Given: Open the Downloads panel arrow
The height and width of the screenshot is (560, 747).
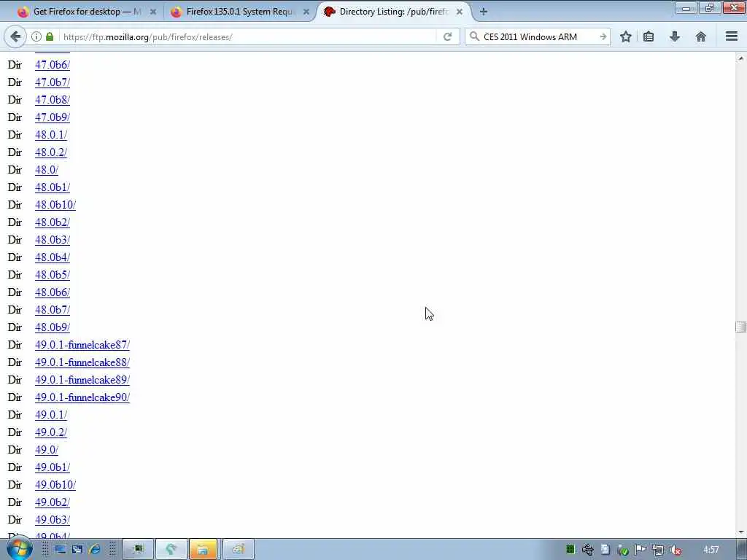Looking at the screenshot, I should (x=675, y=36).
